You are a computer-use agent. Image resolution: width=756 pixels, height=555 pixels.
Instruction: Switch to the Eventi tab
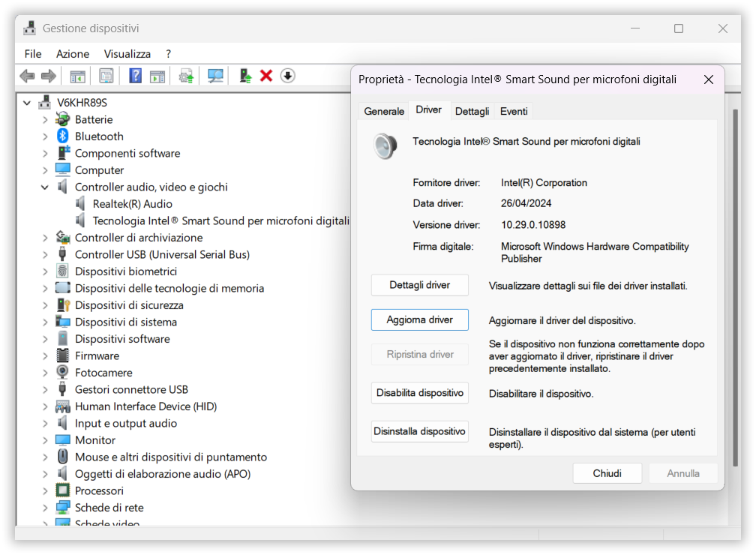pyautogui.click(x=514, y=112)
